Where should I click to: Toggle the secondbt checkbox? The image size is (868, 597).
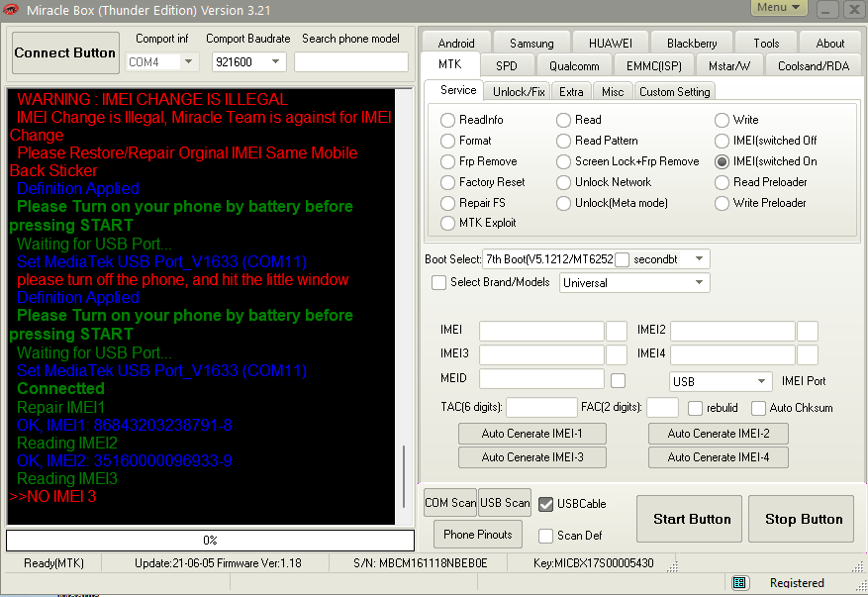(x=623, y=259)
